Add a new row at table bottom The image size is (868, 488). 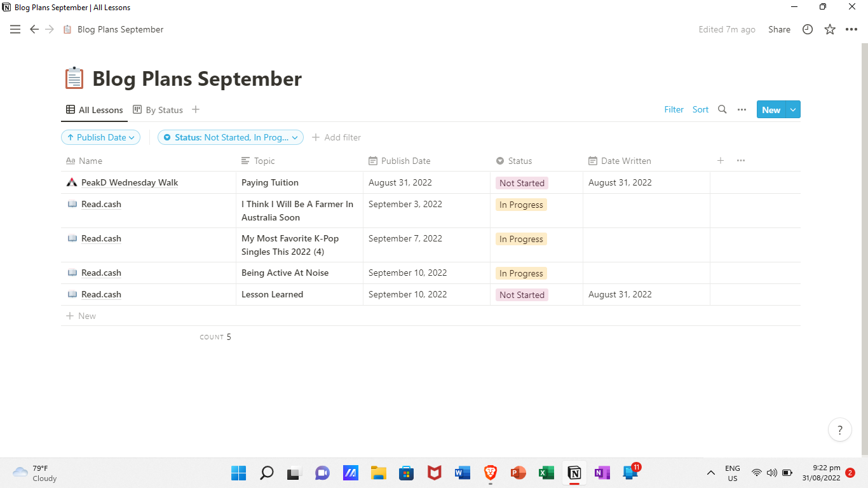point(81,316)
